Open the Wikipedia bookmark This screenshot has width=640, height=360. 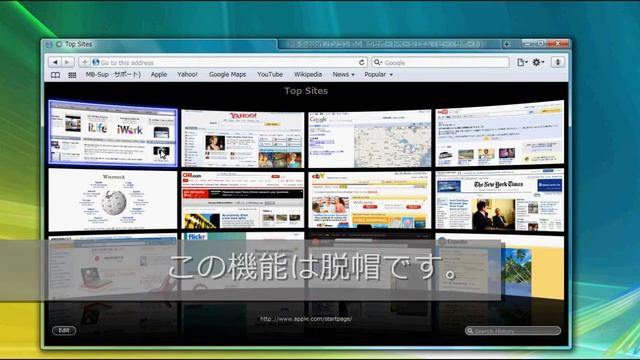point(308,74)
